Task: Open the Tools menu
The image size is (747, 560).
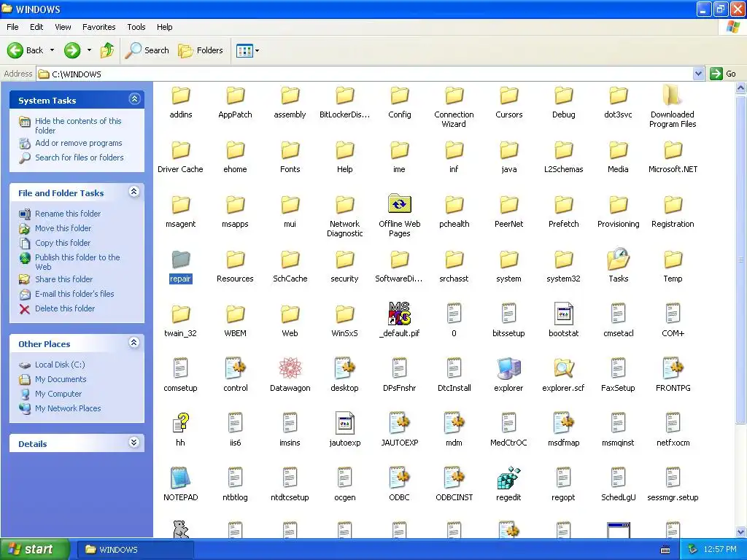Action: point(136,27)
